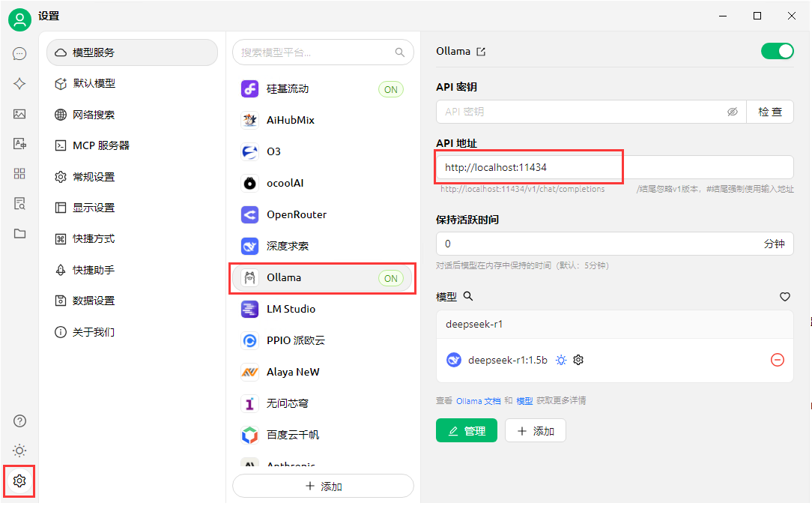Click ON badge for 硅基流动
Viewport: 812px width, 506px height.
click(391, 89)
